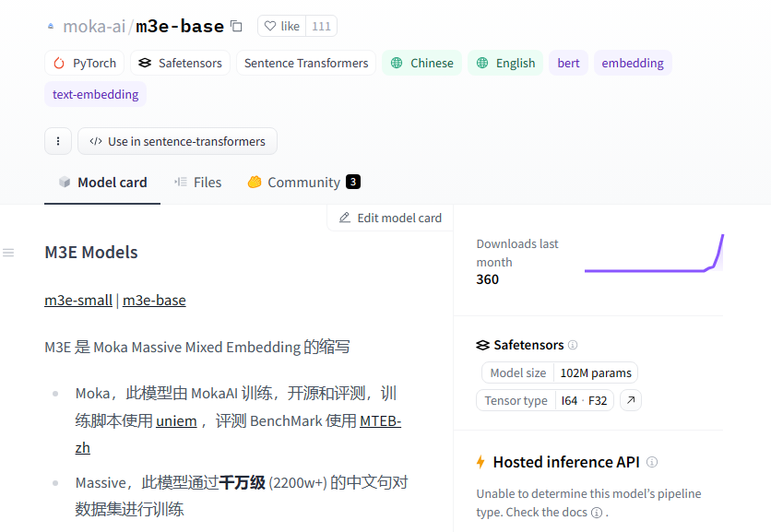The width and height of the screenshot is (771, 532).
Task: Open the 111 likes count
Action: tap(321, 26)
